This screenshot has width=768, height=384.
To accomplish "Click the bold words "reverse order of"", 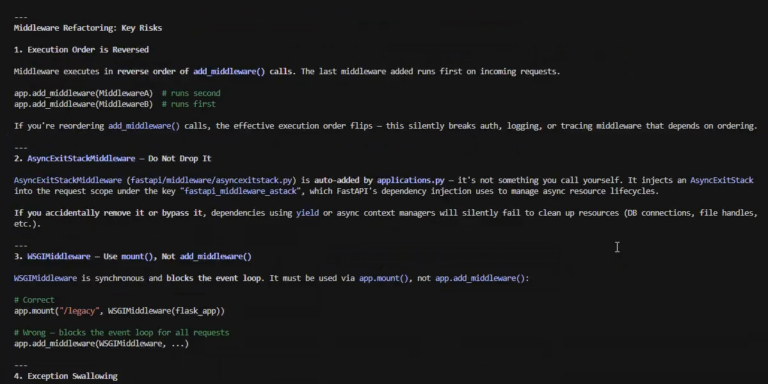I will (153, 72).
